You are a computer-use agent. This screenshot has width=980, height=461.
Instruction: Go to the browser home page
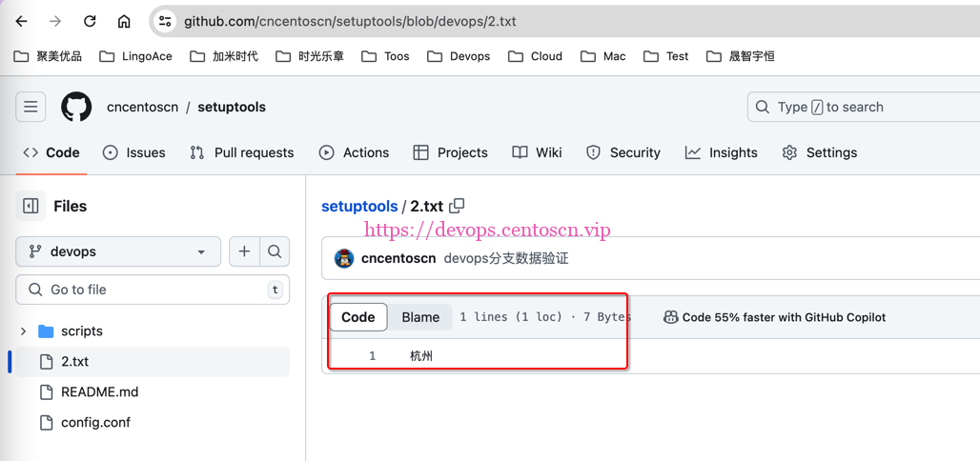pos(124,21)
